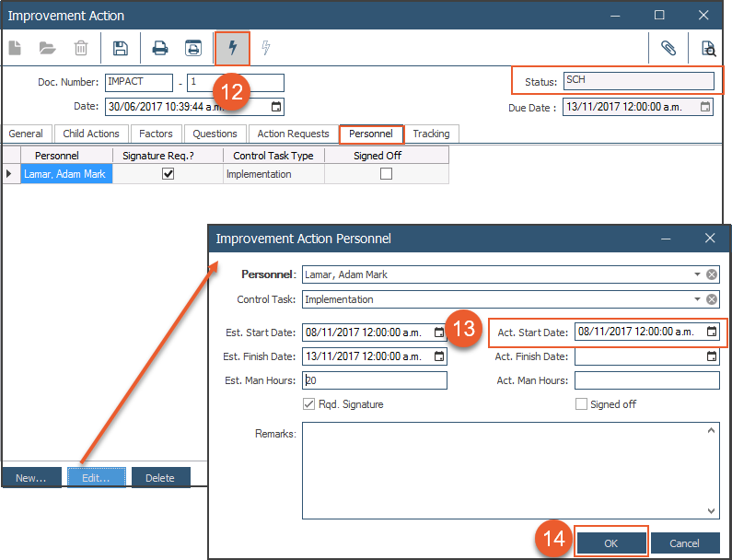Click the Edit... button
Image resolution: width=732 pixels, height=560 pixels.
coord(96,477)
